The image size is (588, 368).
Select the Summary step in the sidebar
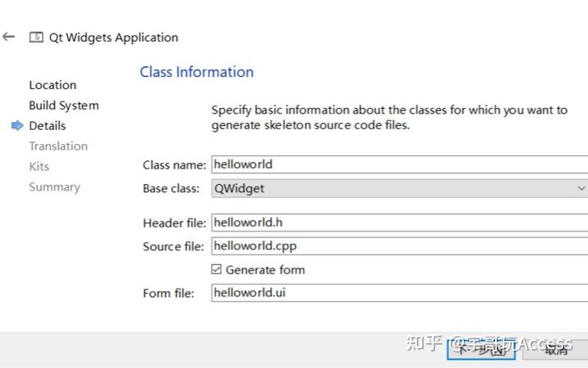55,187
